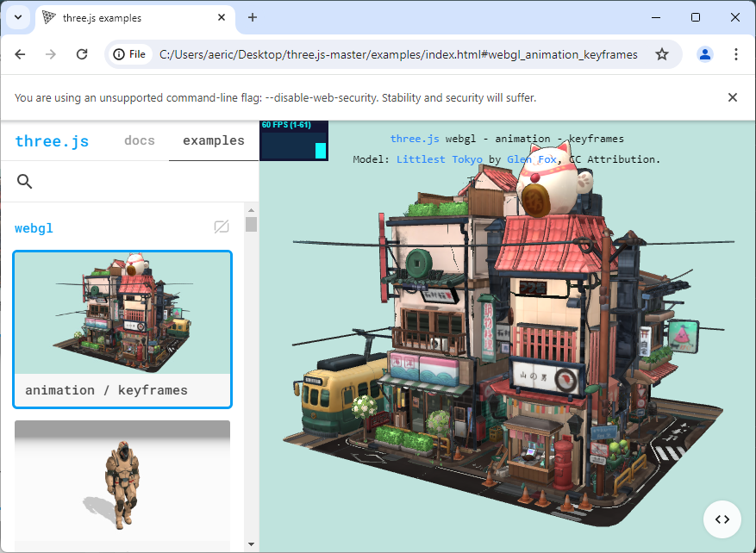756x553 pixels.
Task: Open three.js link in viewer header
Action: 415,139
